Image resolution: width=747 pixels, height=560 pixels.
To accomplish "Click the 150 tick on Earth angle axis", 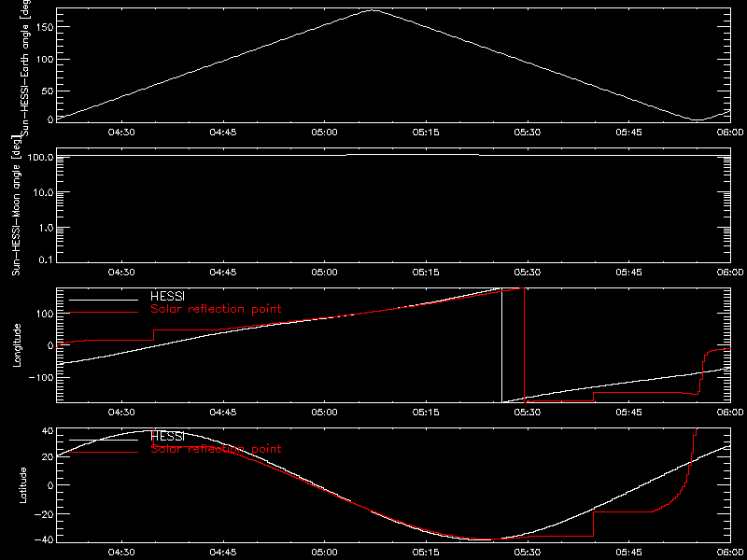I will pyautogui.click(x=44, y=27).
